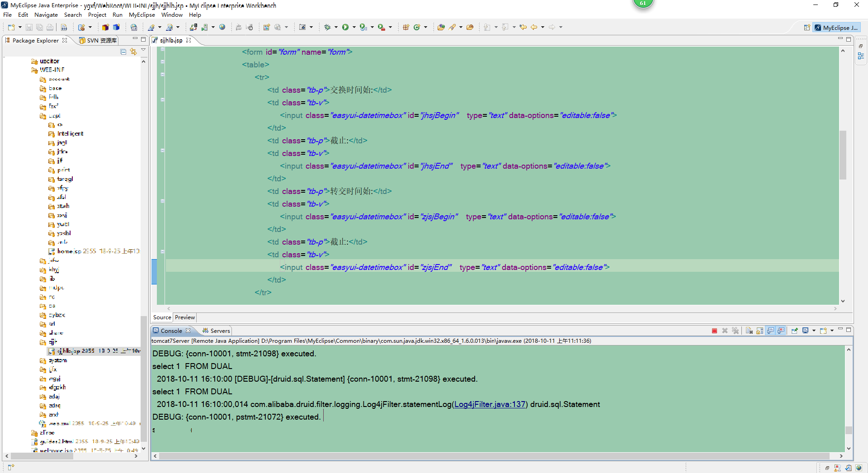
Task: Click the Outline view icon on right trim
Action: [x=861, y=56]
